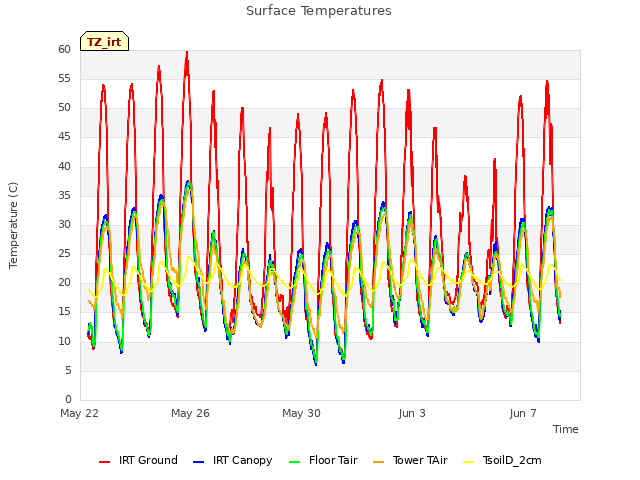Click the 40 y-axis tick label
The image size is (640, 480).
(64, 166)
